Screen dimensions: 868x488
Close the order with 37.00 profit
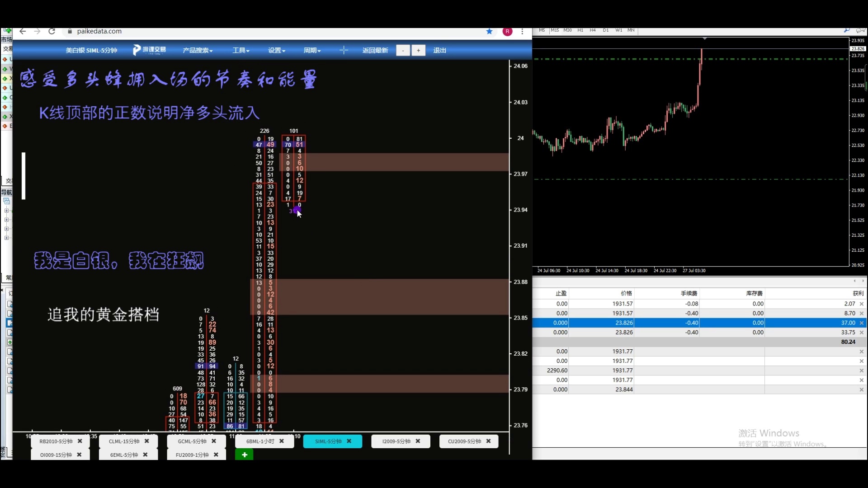[861, 323]
